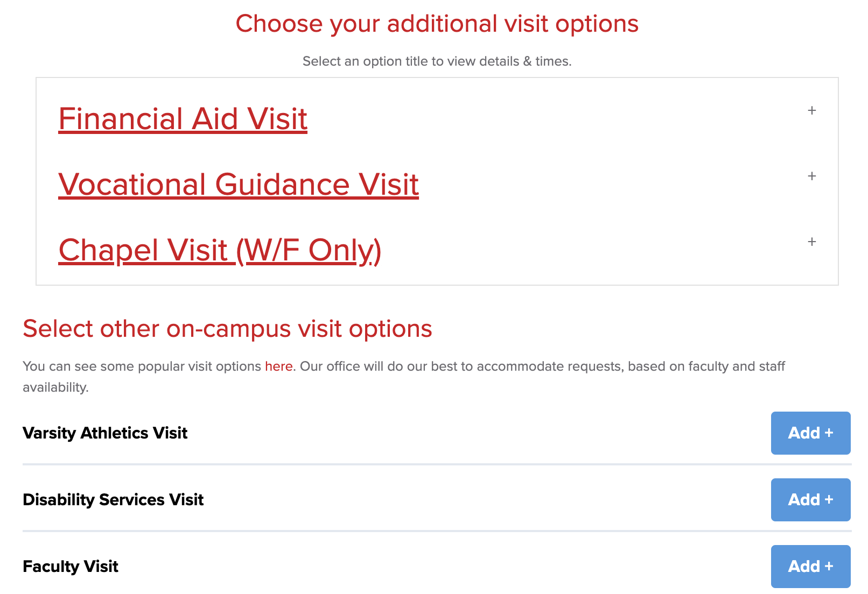Click the plus symbol in Varsity Athletics Add button
The height and width of the screenshot is (594, 868).
click(x=829, y=433)
